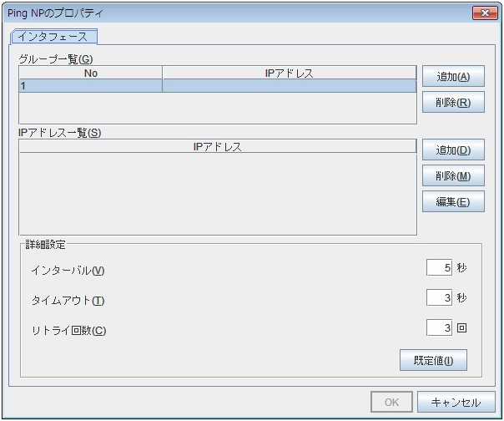Click the No column header in group list
504x421 pixels.
point(90,74)
